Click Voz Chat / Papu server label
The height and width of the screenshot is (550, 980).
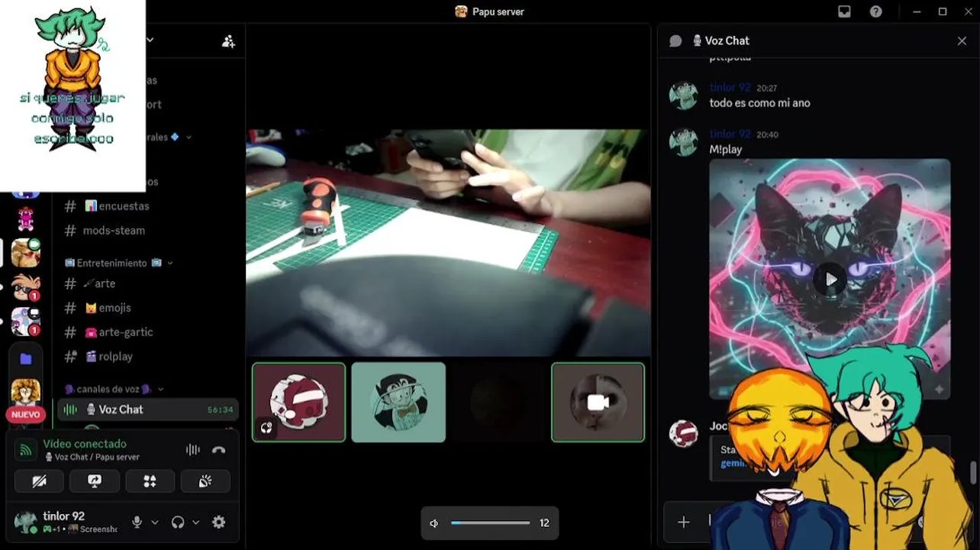92,457
